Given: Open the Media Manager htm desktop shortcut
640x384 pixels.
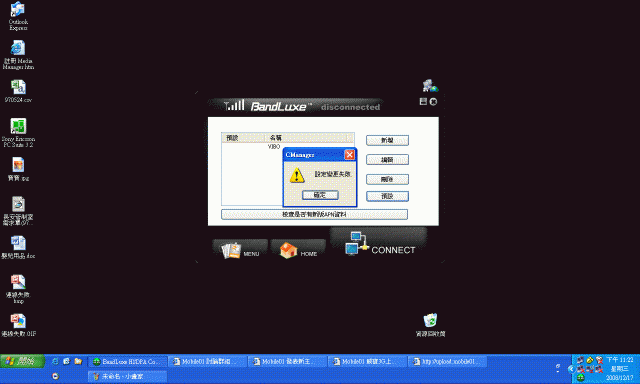Looking at the screenshot, I should pos(18,55).
